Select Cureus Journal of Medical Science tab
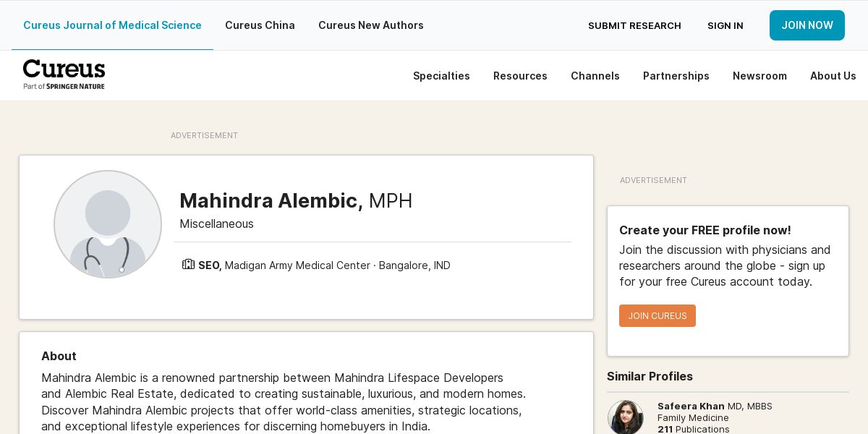 [112, 25]
